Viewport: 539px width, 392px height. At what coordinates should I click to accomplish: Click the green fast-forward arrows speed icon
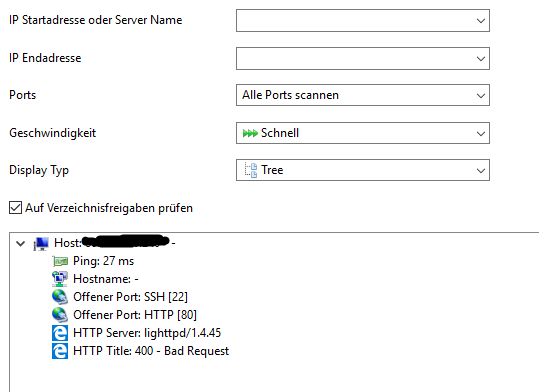coord(250,133)
